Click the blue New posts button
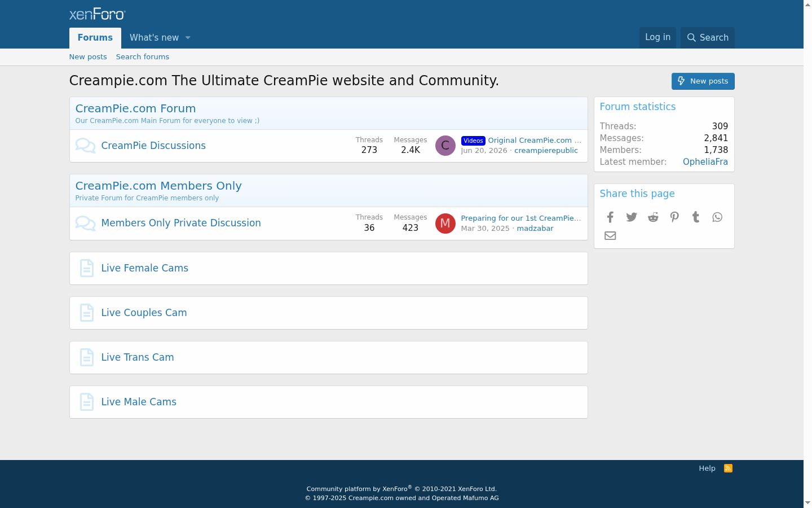This screenshot has height=508, width=812. (x=703, y=81)
